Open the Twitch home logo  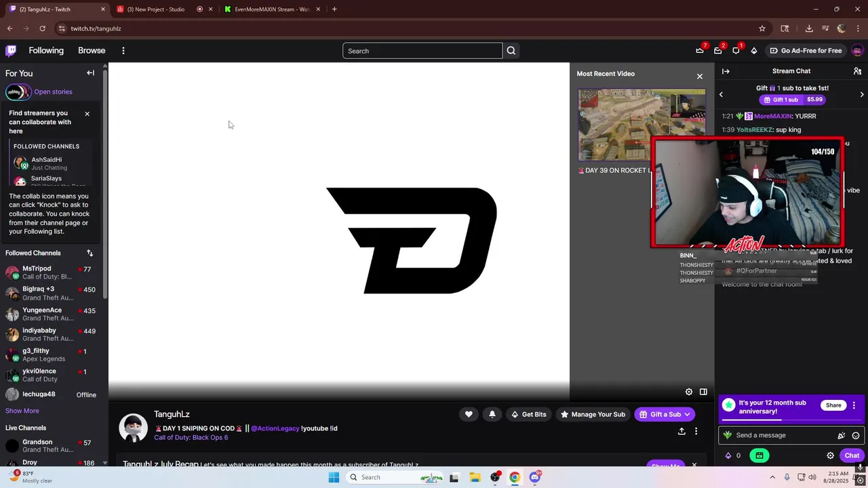coord(11,51)
